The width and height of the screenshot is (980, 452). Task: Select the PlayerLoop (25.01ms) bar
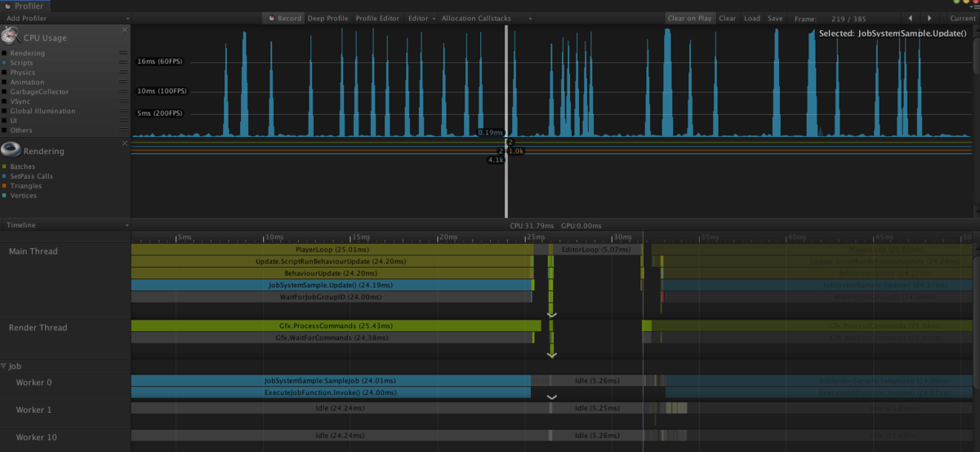point(332,250)
